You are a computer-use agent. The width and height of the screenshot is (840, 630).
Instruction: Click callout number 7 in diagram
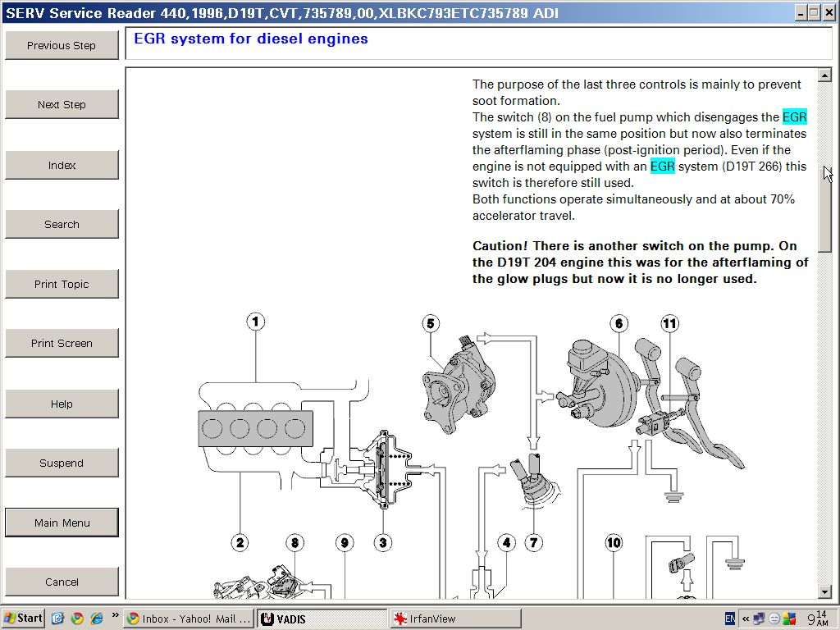pyautogui.click(x=533, y=543)
